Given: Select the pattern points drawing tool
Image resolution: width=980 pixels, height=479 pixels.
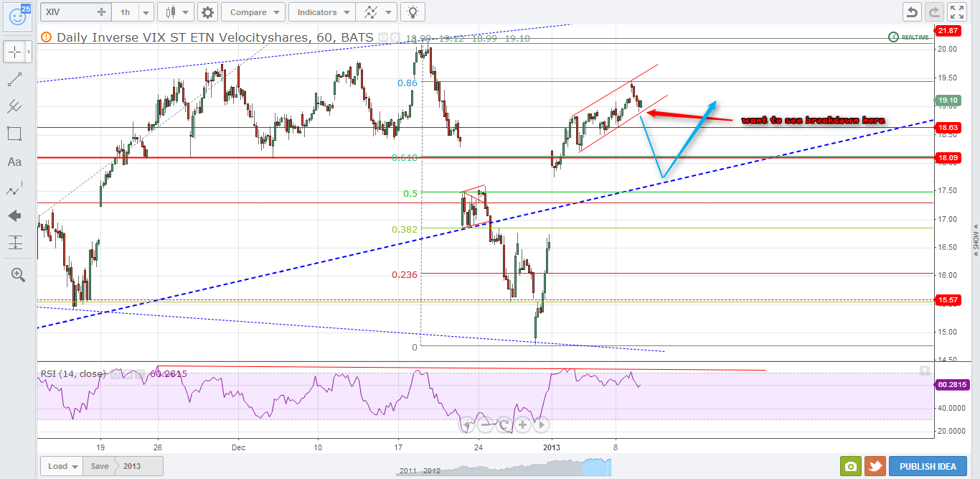Looking at the screenshot, I should pyautogui.click(x=15, y=189).
